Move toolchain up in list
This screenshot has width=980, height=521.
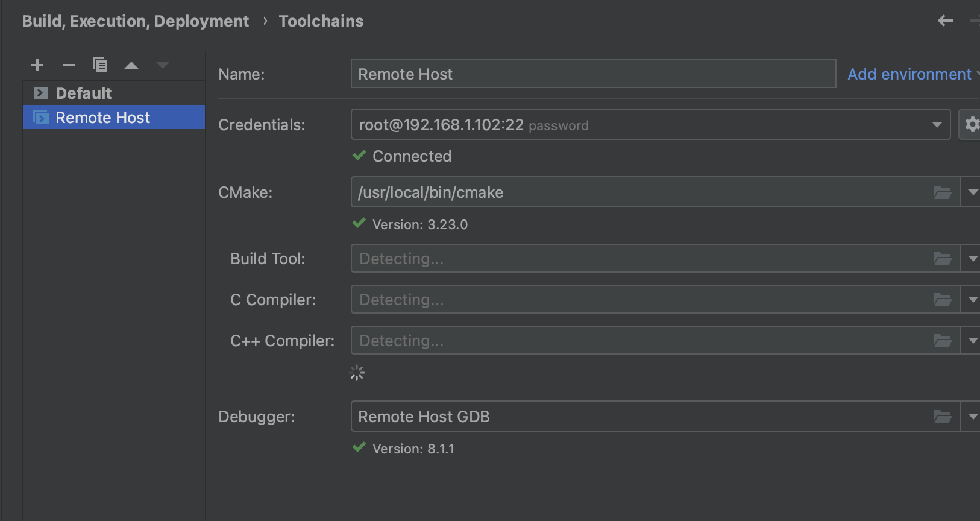click(x=131, y=65)
